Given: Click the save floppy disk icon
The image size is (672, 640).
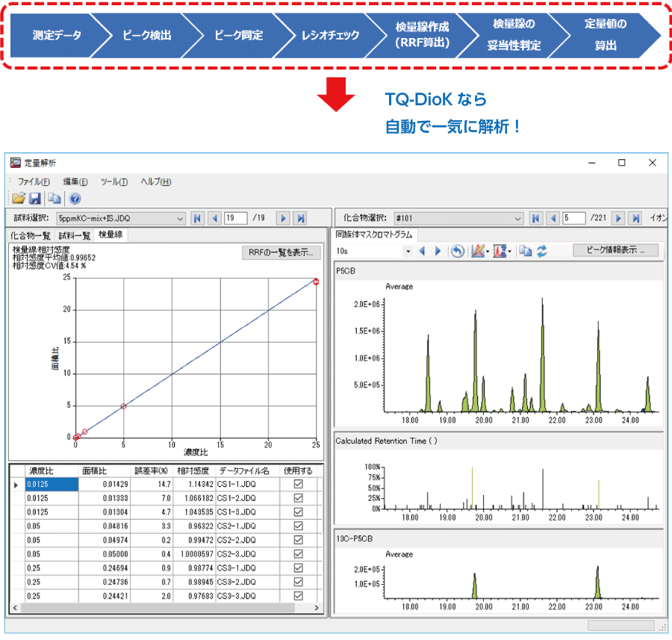Looking at the screenshot, I should [34, 199].
